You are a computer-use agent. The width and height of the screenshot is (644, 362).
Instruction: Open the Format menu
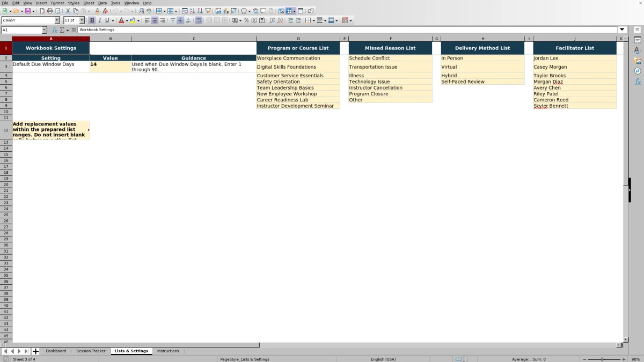(x=57, y=3)
